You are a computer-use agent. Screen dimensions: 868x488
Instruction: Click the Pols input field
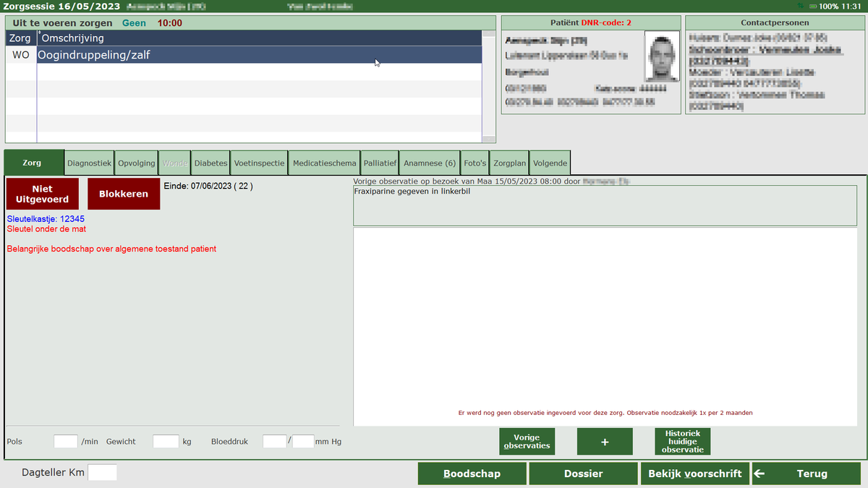click(x=66, y=441)
